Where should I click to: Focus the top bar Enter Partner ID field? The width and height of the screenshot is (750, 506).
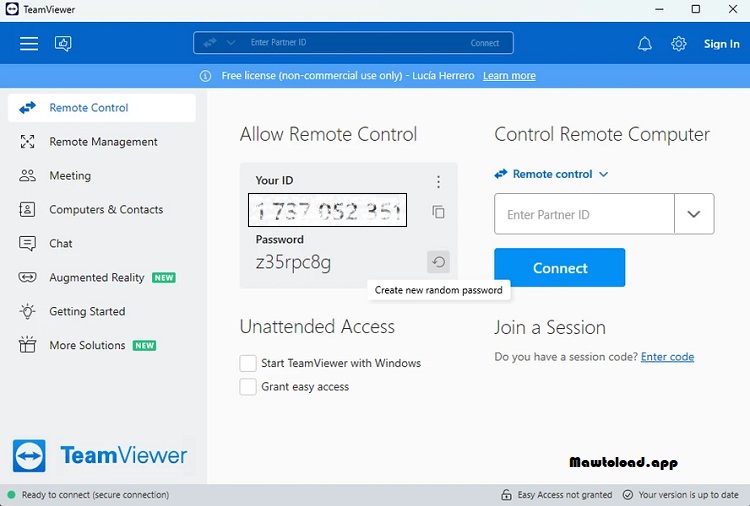pyautogui.click(x=353, y=43)
